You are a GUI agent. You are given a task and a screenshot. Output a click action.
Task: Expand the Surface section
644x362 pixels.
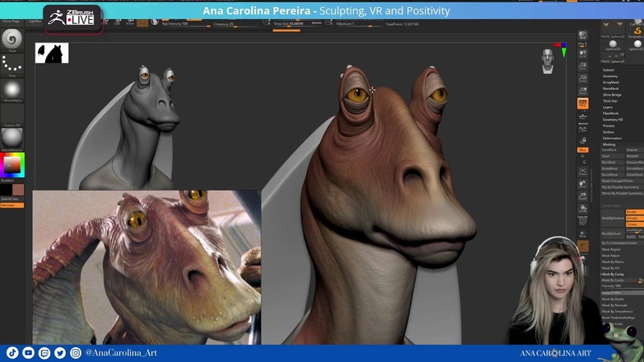coord(609,132)
